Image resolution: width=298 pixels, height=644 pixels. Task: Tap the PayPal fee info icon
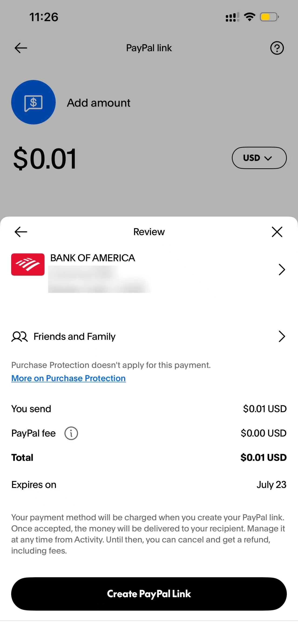point(71,433)
